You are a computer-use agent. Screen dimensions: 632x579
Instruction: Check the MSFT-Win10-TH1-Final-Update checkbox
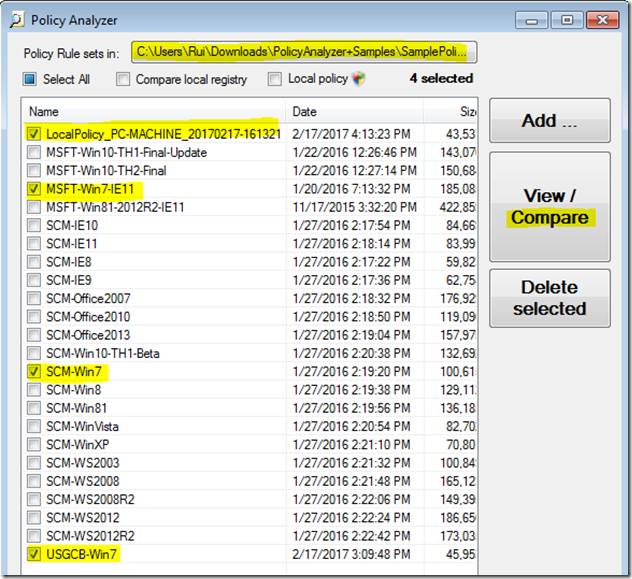pos(34,152)
